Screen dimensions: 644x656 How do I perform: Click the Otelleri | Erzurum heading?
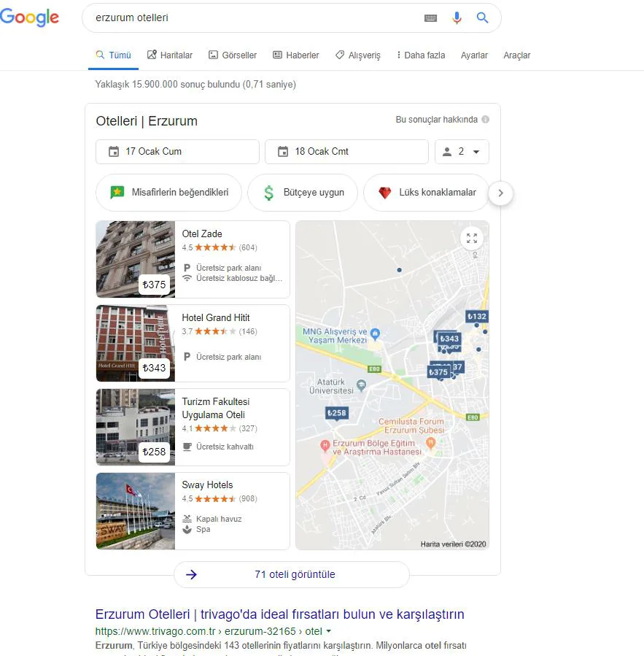coord(147,121)
